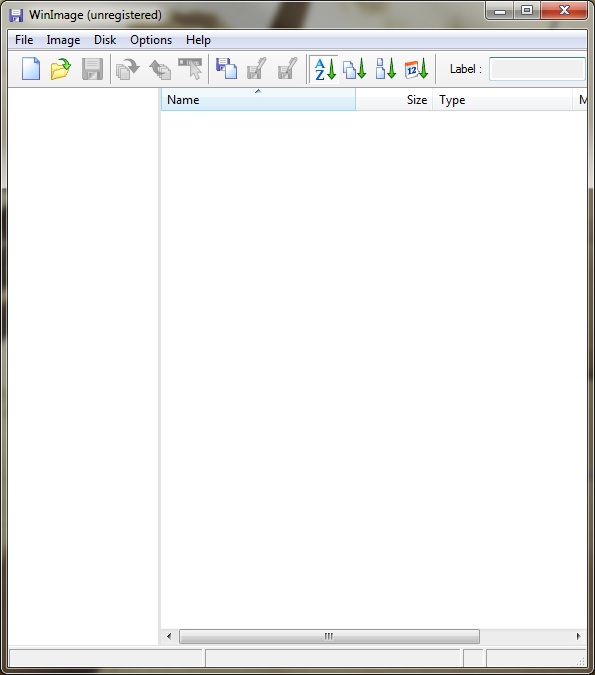
Task: Click the Select image item pointer icon
Action: 190,69
